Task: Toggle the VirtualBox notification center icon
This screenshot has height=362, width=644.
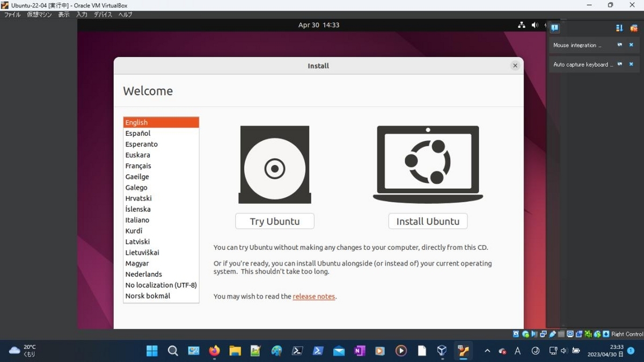Action: [x=554, y=27]
